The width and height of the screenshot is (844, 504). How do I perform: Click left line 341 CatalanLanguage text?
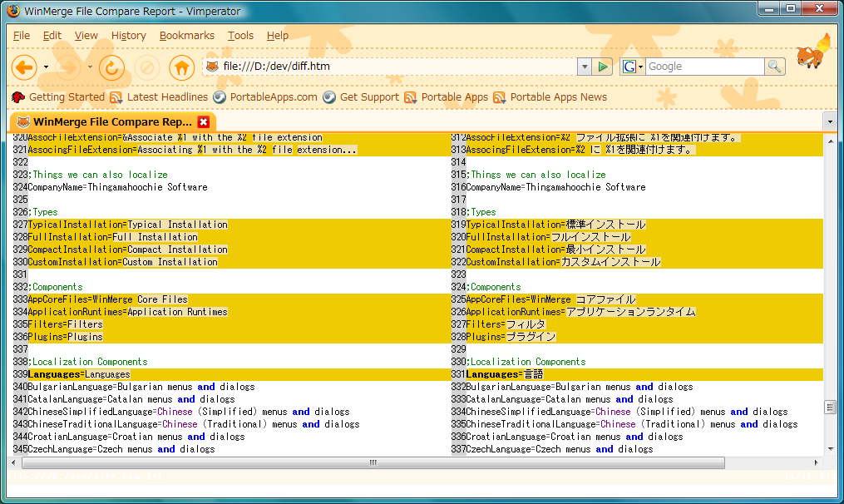tap(131, 399)
